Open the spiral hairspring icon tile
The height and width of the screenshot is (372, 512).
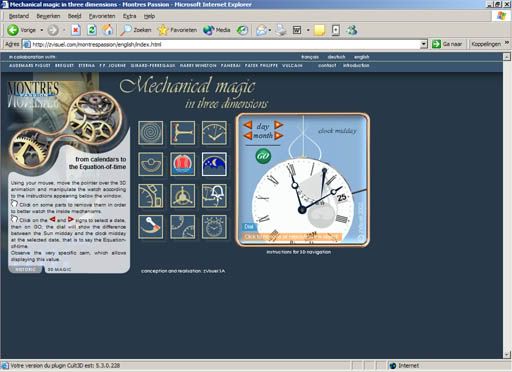(x=151, y=133)
